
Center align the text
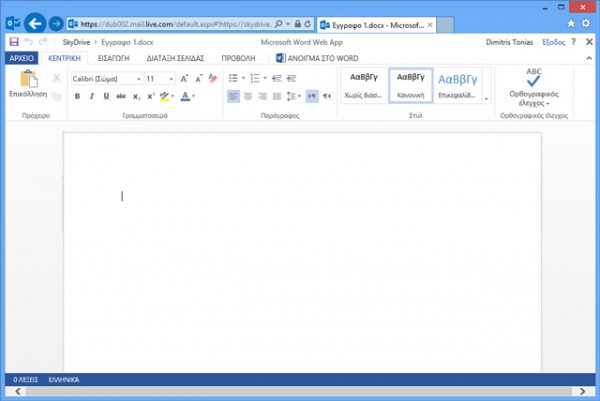click(x=248, y=96)
